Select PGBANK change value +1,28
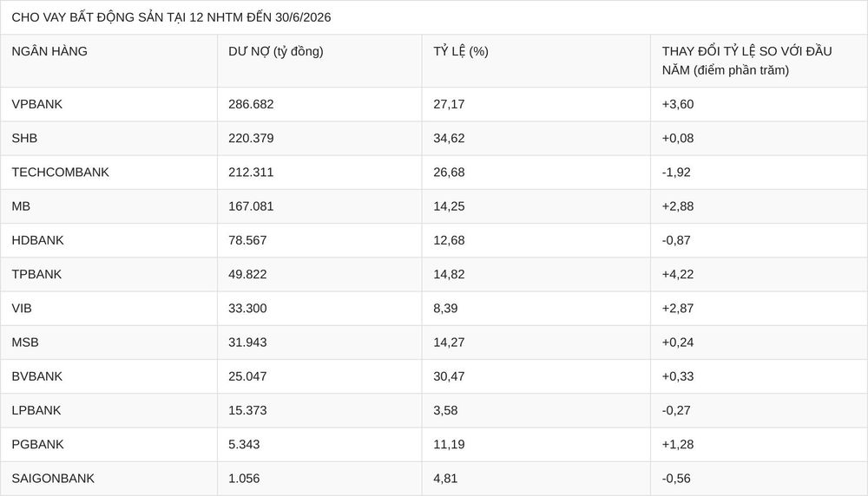This screenshot has height=496, width=868. 678,444
